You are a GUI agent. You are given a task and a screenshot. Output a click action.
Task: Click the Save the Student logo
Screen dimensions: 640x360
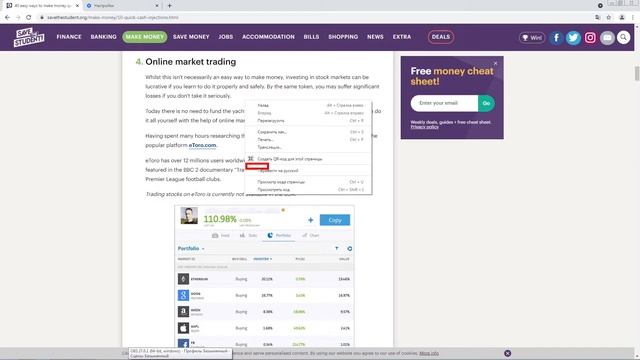pyautogui.click(x=29, y=37)
